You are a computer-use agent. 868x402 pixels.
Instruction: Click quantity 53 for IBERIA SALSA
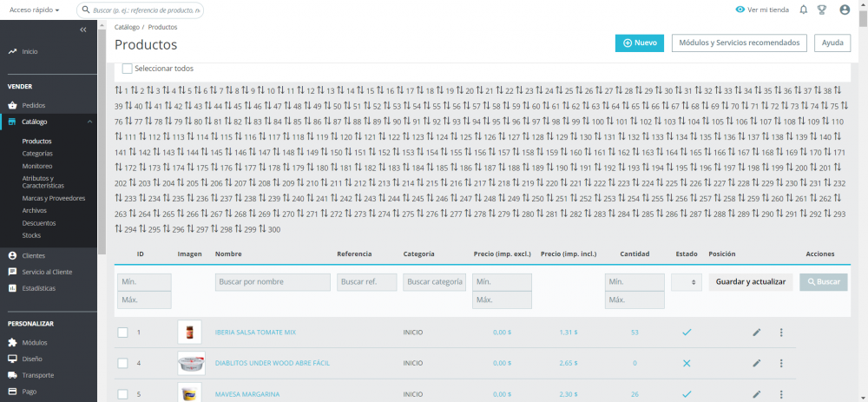click(635, 333)
